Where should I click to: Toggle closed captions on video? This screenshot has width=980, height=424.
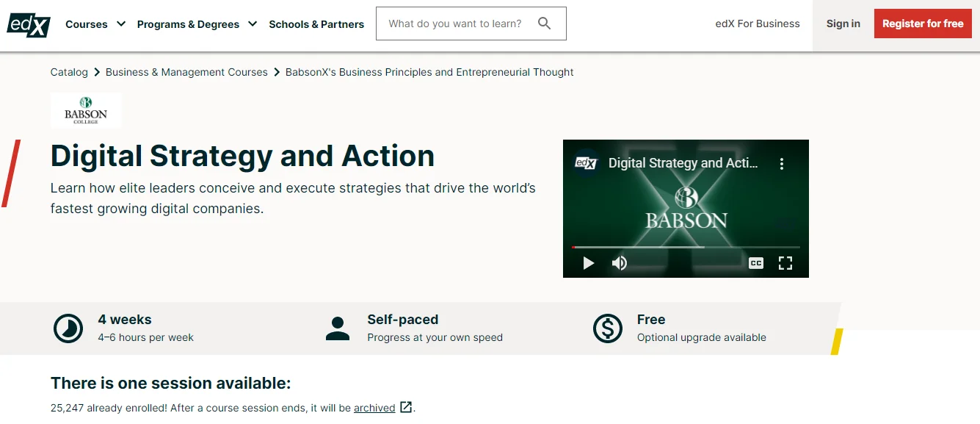(756, 263)
